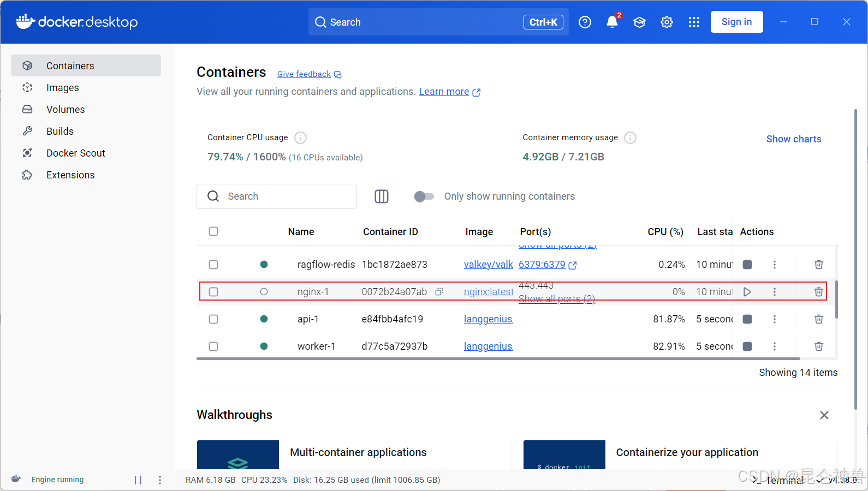The image size is (868, 491).
Task: Open more actions menu for nginx-1
Action: pyautogui.click(x=774, y=292)
